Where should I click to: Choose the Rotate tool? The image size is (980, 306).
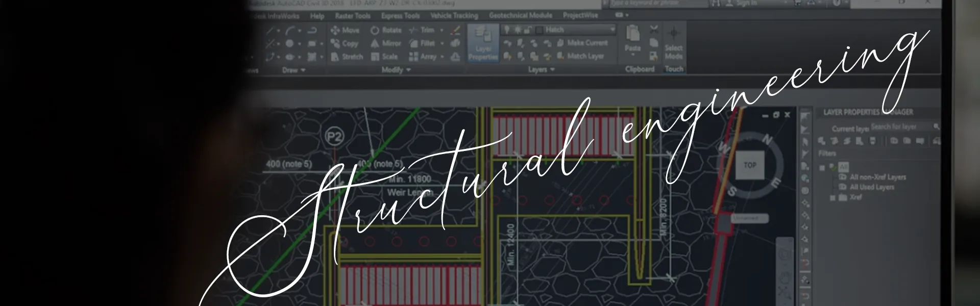click(x=386, y=30)
